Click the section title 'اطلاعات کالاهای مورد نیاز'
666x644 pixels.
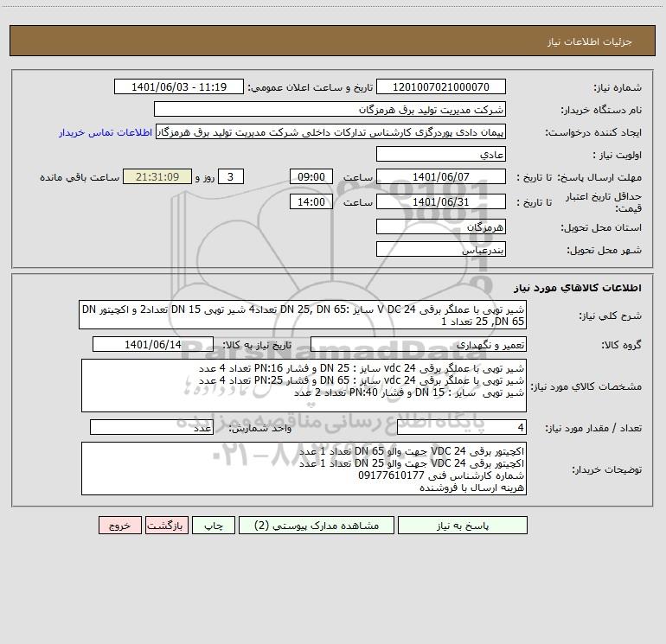(577, 288)
